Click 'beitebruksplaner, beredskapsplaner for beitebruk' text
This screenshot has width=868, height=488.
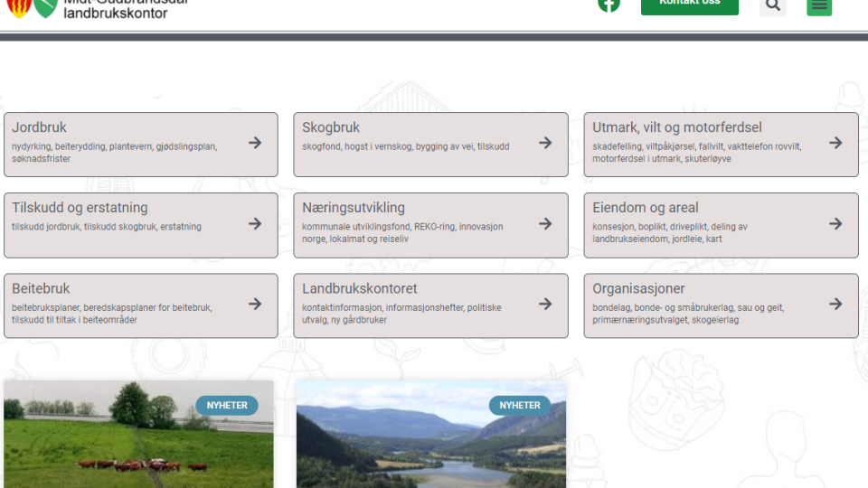[112, 314]
